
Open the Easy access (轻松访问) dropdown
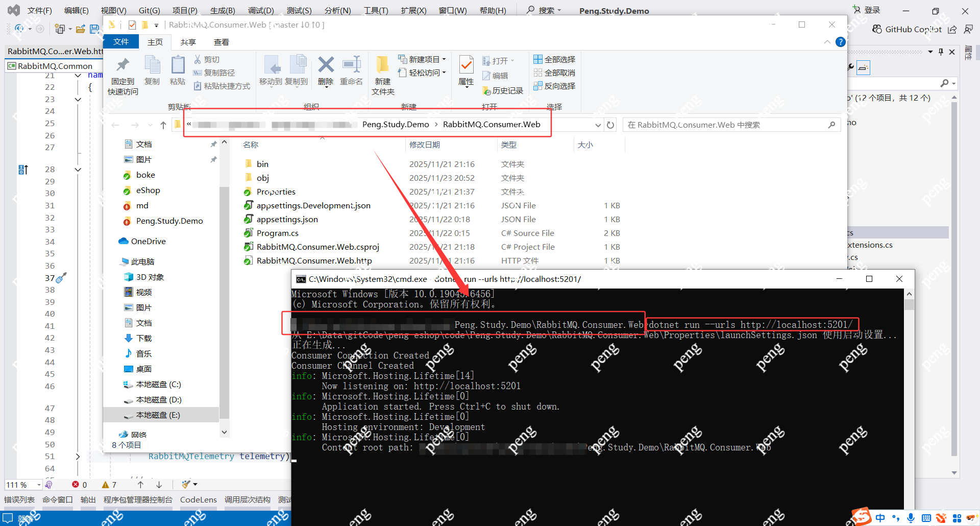422,73
